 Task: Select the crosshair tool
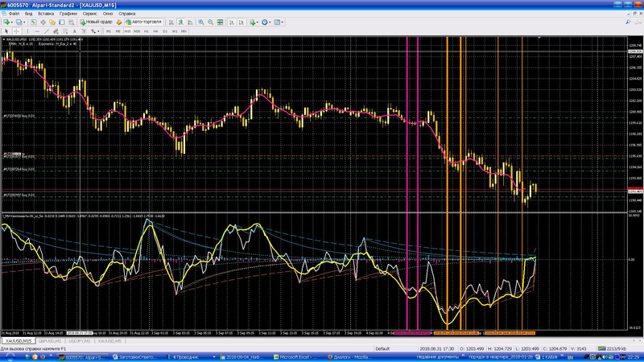coord(15,31)
